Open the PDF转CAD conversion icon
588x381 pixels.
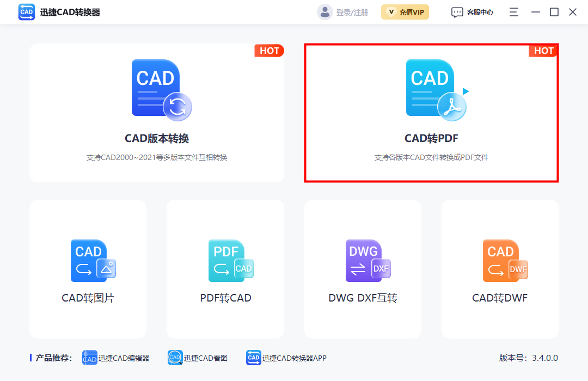point(231,261)
